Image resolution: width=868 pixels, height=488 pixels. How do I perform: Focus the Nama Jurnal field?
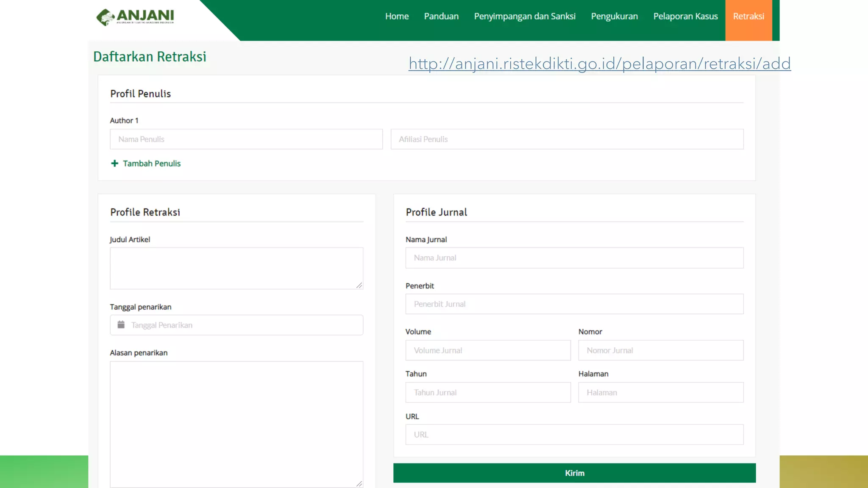(x=574, y=258)
